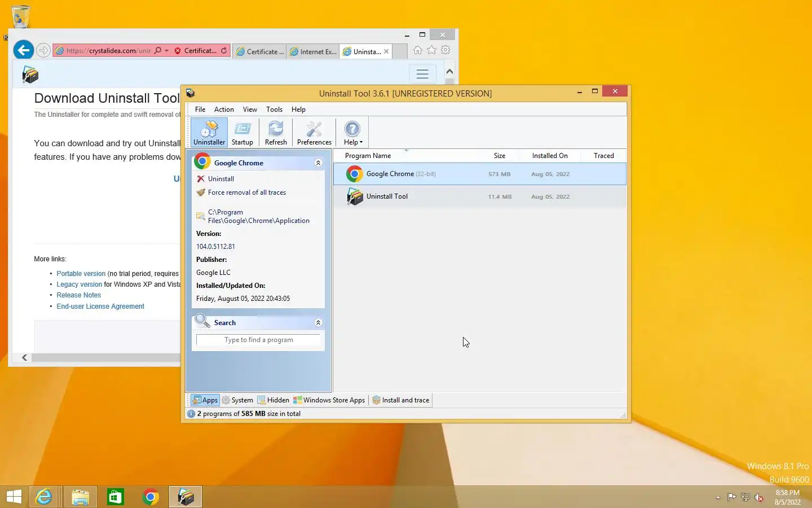Go back in the Internet Explorer window
Viewport: 812px width, 508px height.
click(x=24, y=50)
